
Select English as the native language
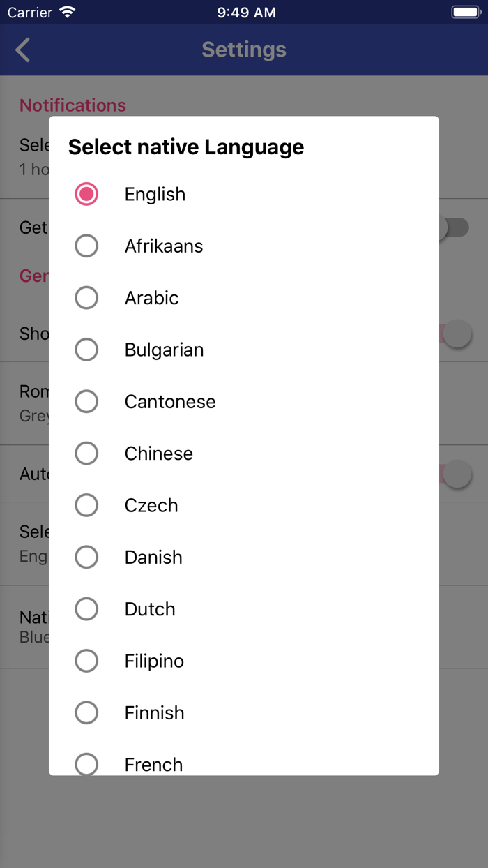86,194
